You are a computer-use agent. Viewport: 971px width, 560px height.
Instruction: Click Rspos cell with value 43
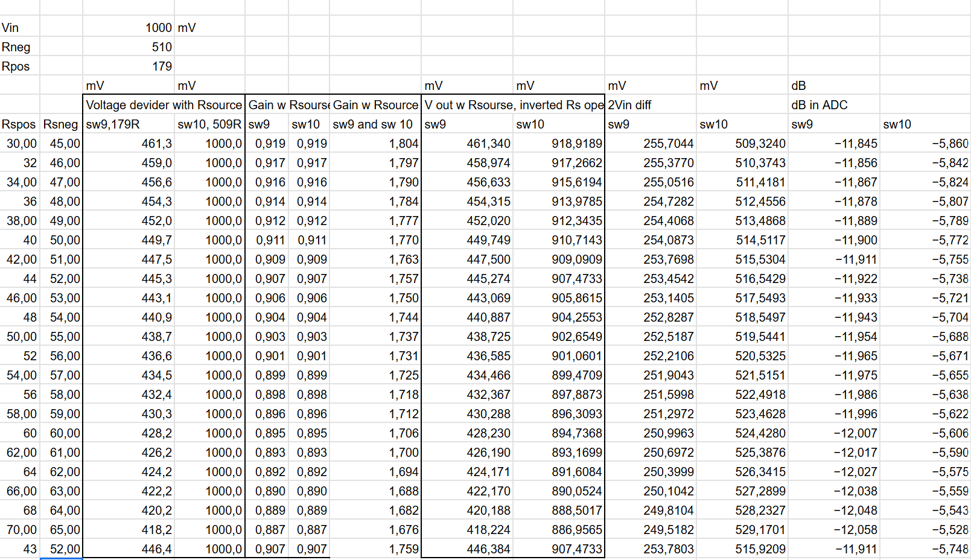click(x=20, y=549)
